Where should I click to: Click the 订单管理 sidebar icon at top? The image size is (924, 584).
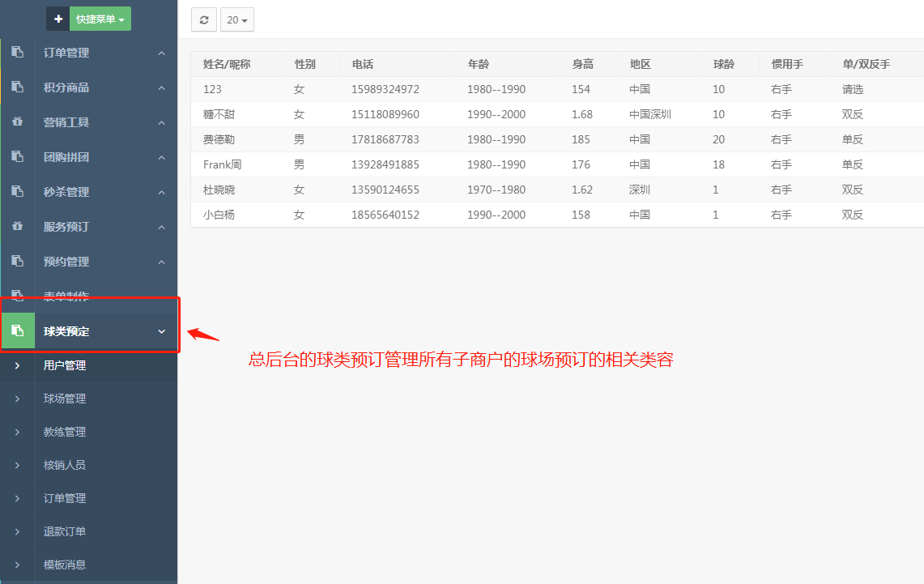pos(17,53)
